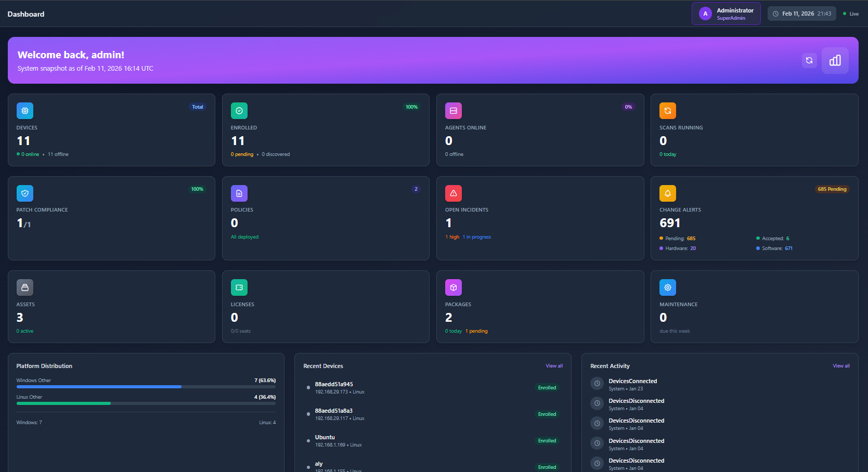
Task: Select the Patch Compliance shield icon
Action: click(25, 193)
